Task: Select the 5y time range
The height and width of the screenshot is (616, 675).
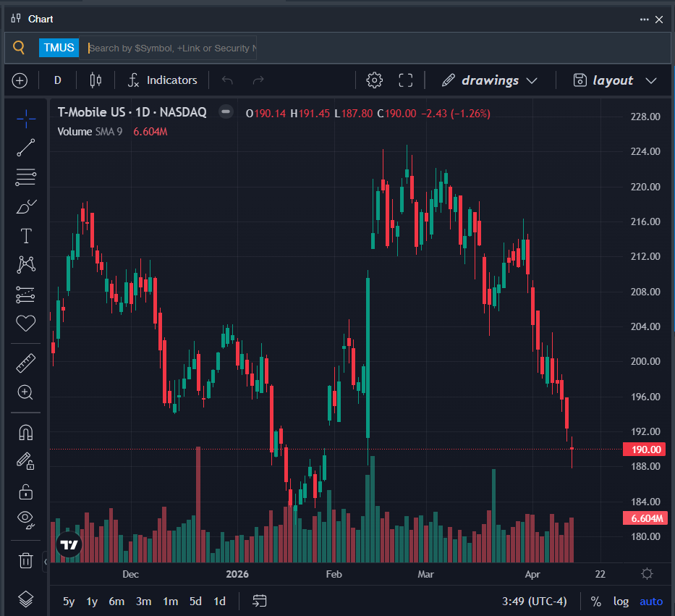Action: pyautogui.click(x=69, y=601)
